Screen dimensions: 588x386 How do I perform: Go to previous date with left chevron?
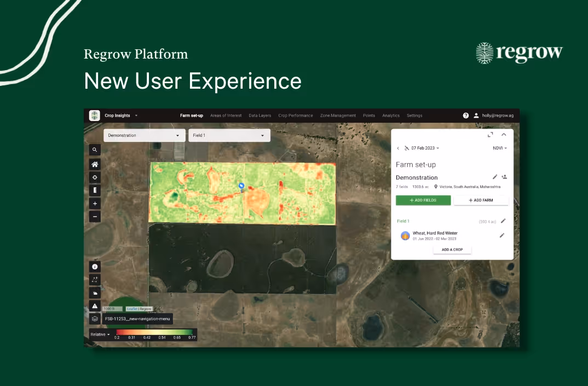398,148
